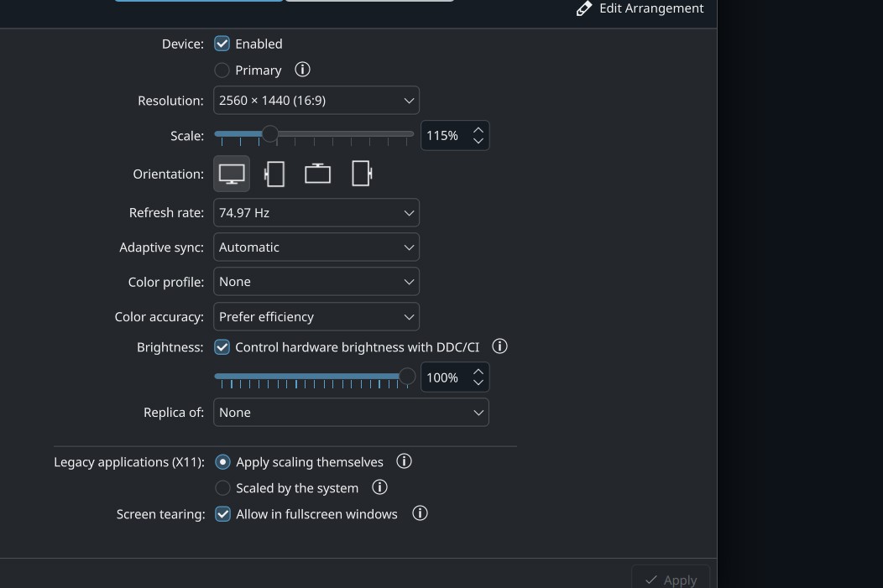View info for Apply scaling themselves
The image size is (883, 588).
404,461
